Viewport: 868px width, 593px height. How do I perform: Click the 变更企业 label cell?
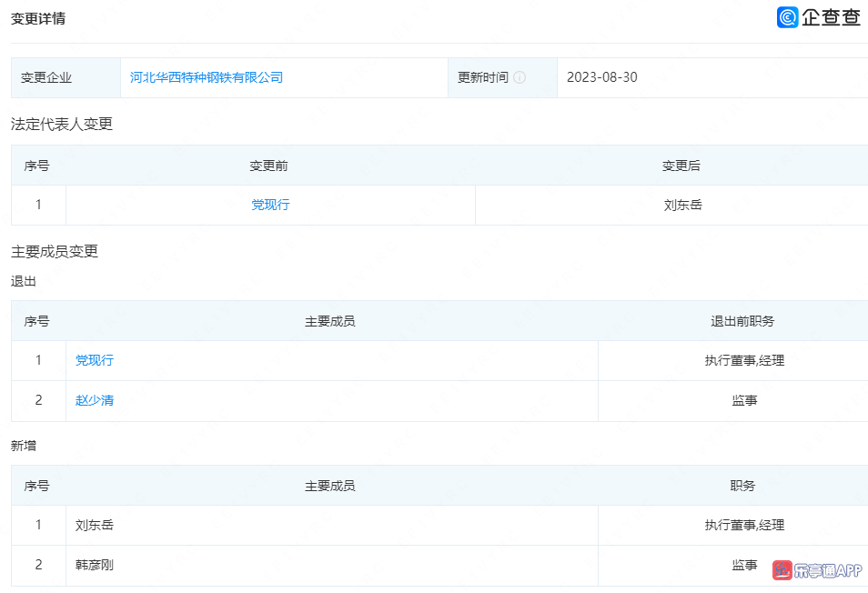pyautogui.click(x=46, y=77)
